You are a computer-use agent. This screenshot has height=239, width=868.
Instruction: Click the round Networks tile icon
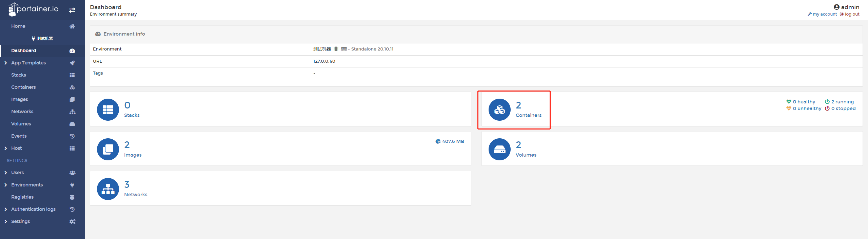[x=108, y=189]
